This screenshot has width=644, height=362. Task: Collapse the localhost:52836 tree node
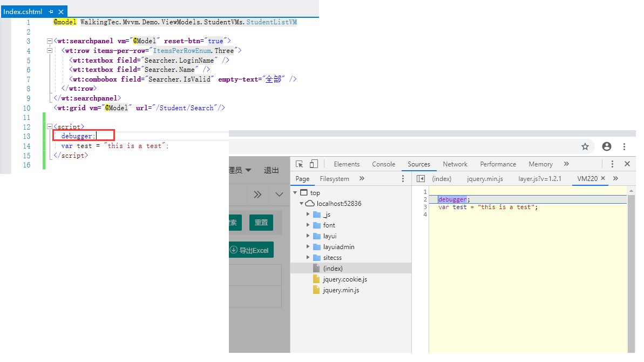301,203
